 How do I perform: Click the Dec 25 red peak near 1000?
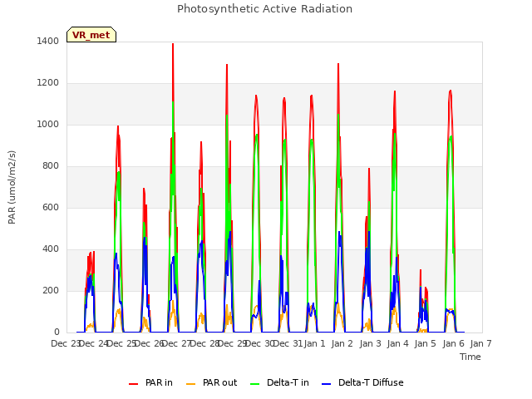pyautogui.click(x=118, y=127)
